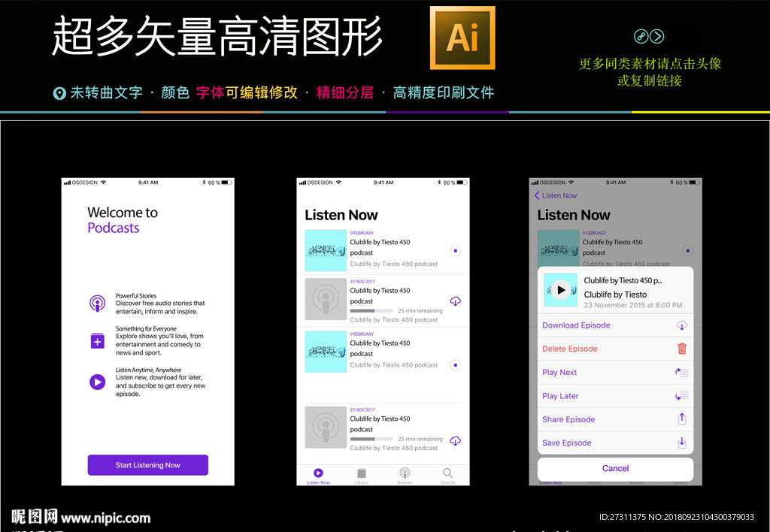Choose the Play Later option

coord(560,396)
